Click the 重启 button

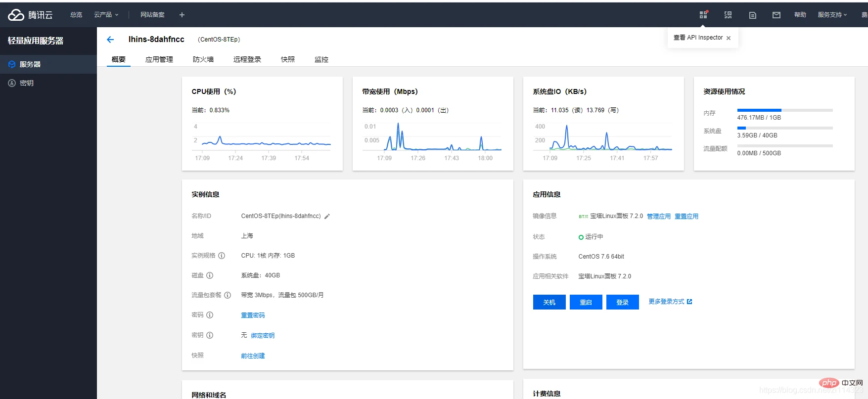click(x=586, y=302)
